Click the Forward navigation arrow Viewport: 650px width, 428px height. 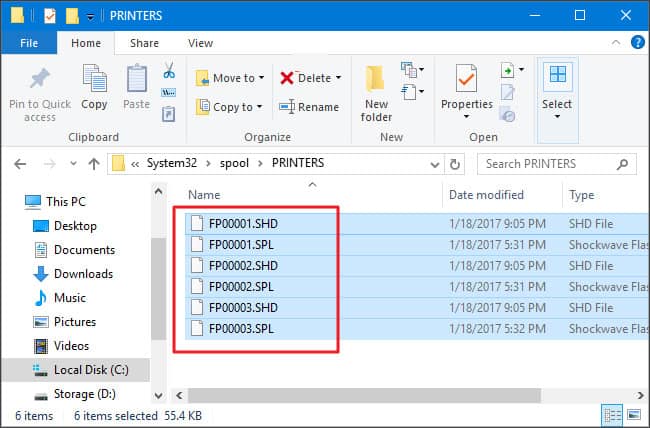click(49, 164)
